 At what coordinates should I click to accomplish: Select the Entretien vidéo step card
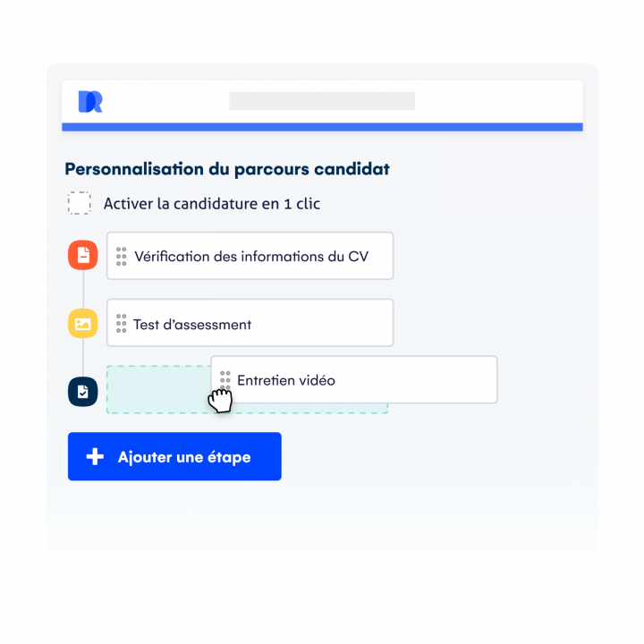[354, 379]
